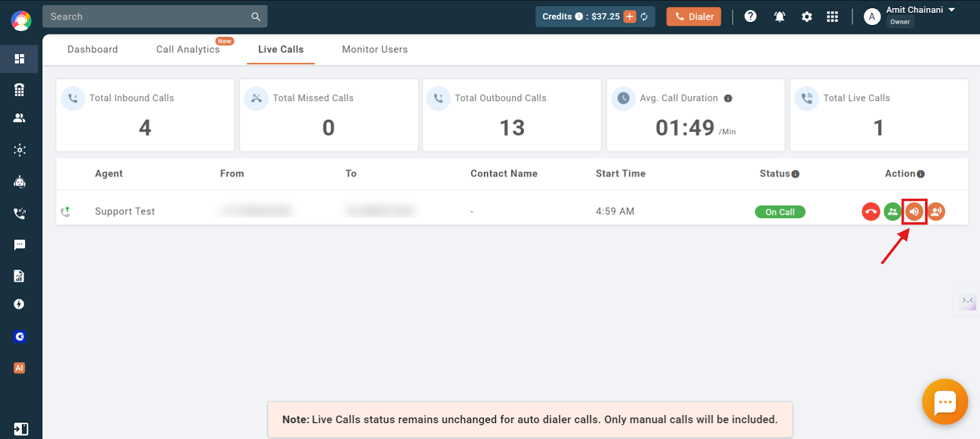980x439 pixels.
Task: Open the dashboard grid icon in sidebar
Action: [20, 59]
